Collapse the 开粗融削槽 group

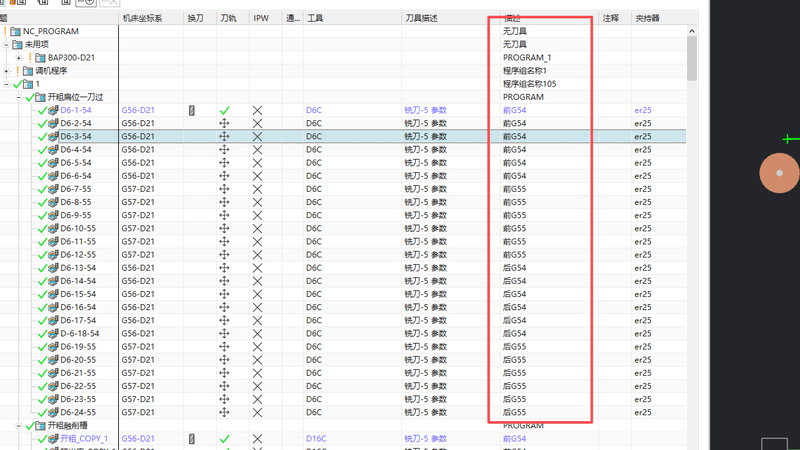(x=19, y=426)
